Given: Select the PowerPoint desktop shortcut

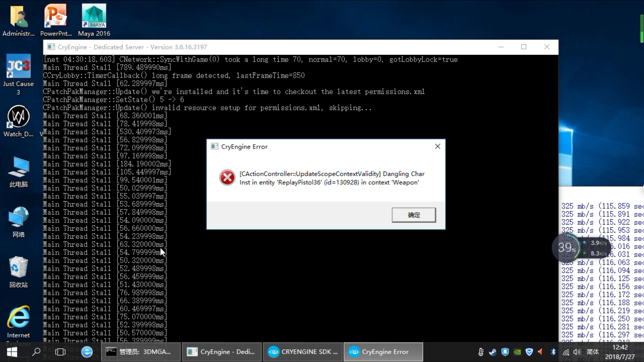Looking at the screenshot, I should (56, 20).
